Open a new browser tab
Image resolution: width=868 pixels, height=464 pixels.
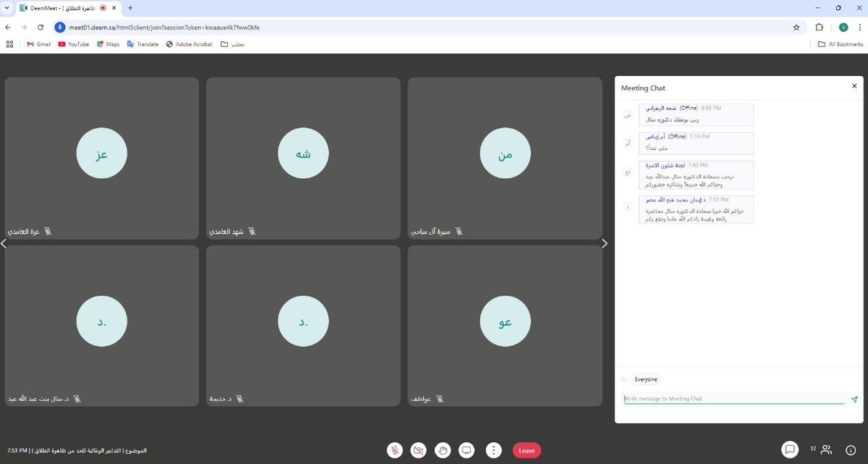coord(130,7)
